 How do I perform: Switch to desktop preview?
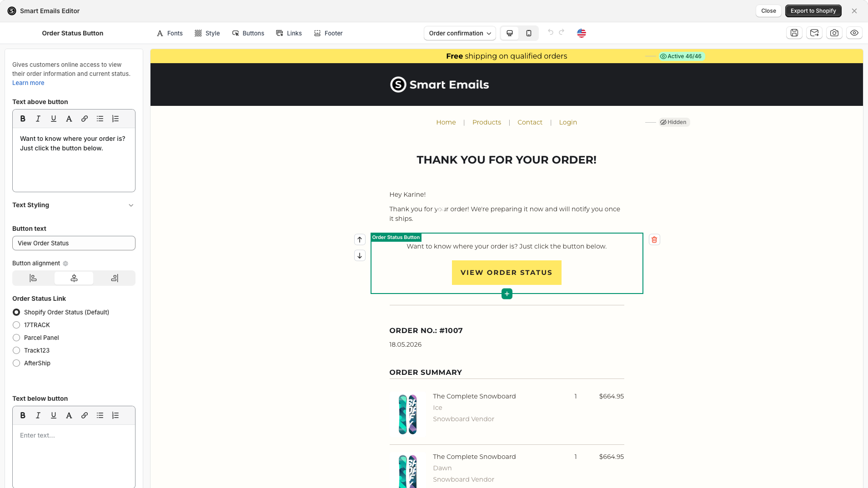tap(510, 33)
